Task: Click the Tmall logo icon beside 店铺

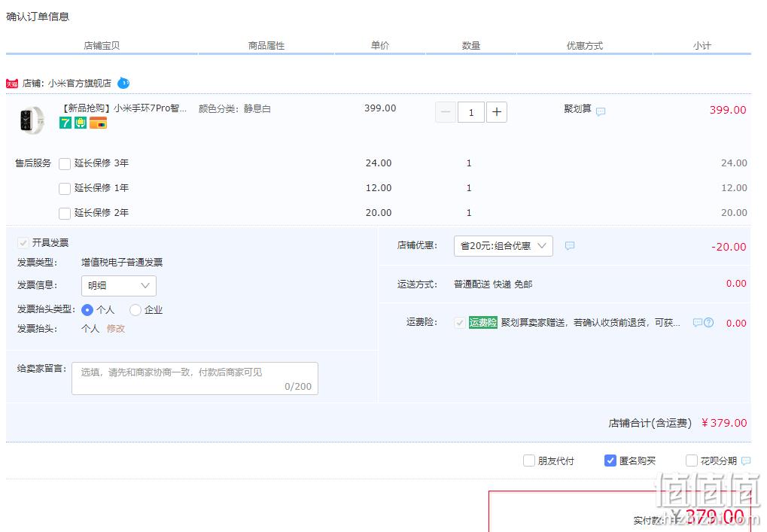Action: pyautogui.click(x=12, y=84)
